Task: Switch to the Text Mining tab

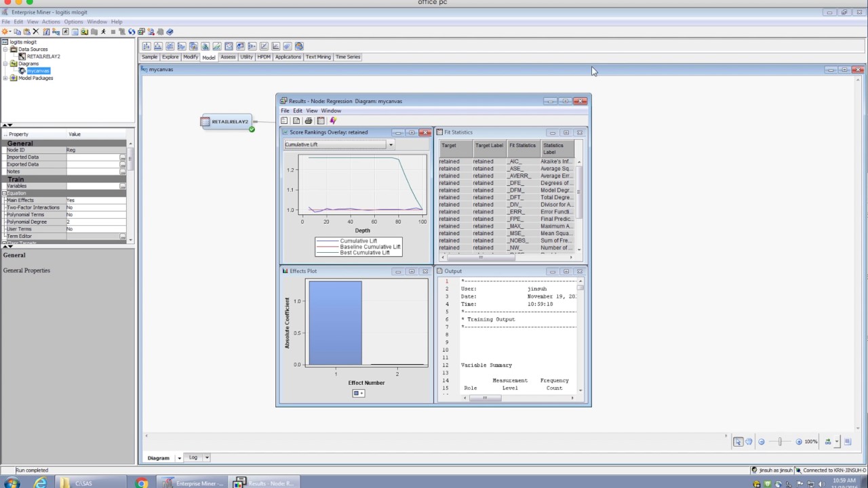Action: [318, 57]
